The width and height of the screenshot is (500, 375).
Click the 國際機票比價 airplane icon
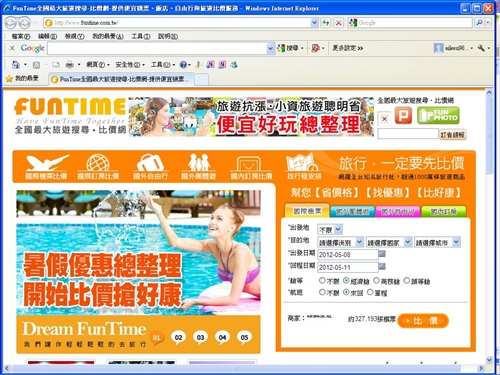(x=47, y=166)
